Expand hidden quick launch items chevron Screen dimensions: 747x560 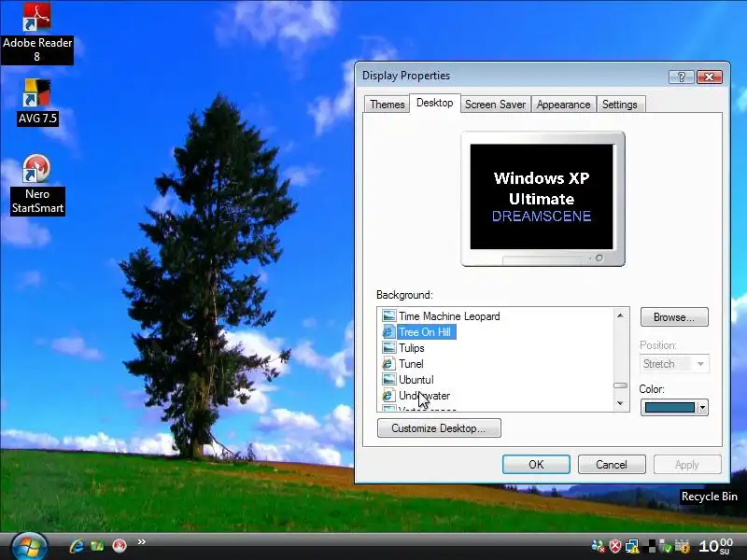coord(142,541)
